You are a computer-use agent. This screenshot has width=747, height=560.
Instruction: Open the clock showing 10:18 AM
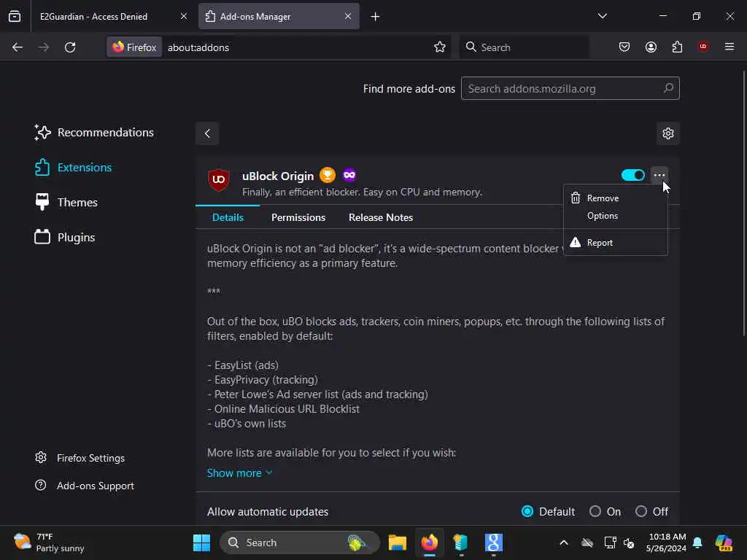click(x=667, y=542)
